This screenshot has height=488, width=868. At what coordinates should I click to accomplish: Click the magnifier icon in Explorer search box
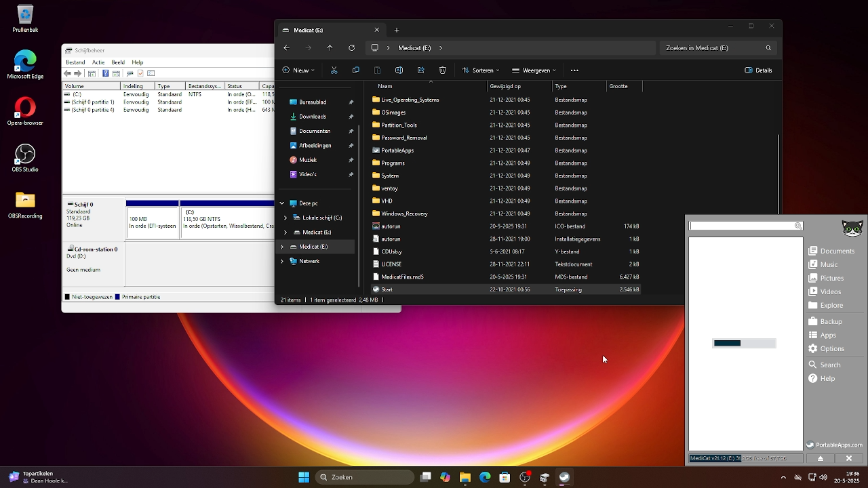click(x=768, y=48)
